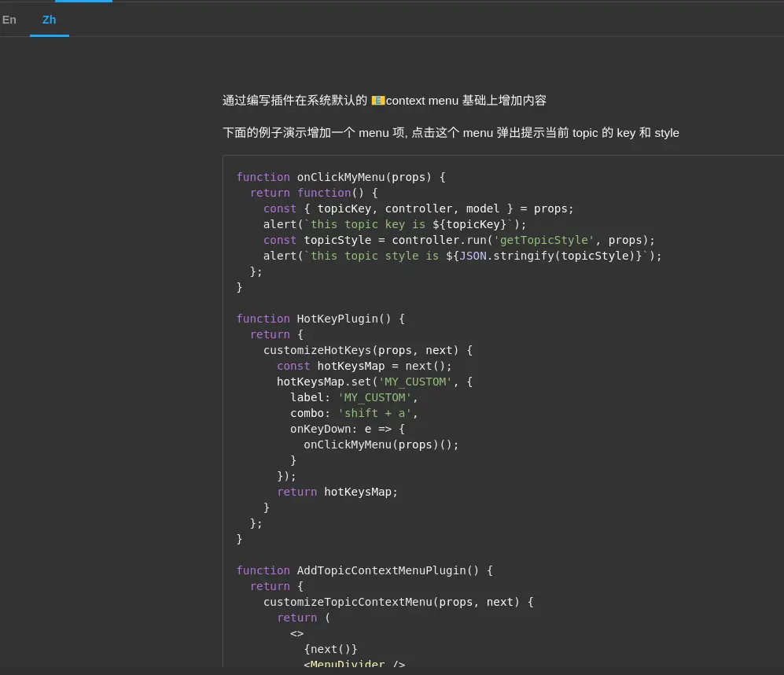Click the 'alert(`this topic key is ${topicKey}`);' line
The image size is (784, 675).
[x=395, y=224]
